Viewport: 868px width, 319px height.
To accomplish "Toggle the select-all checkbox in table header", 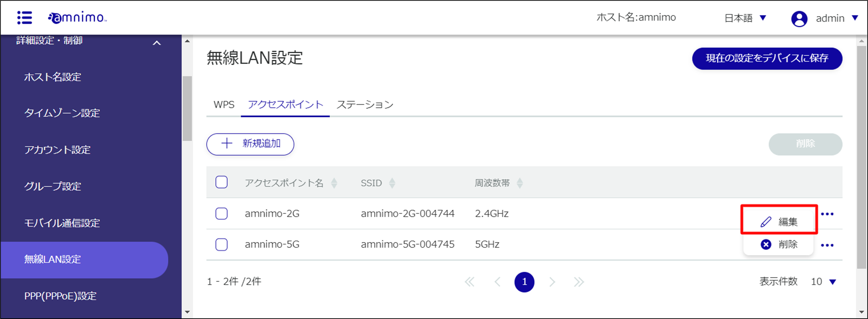I will (221, 182).
